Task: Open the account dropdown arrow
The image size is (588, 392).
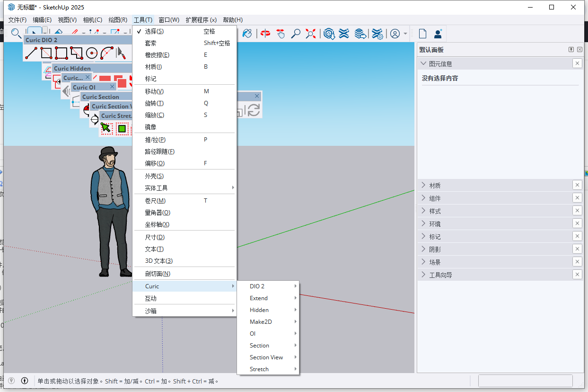Action: pos(405,34)
